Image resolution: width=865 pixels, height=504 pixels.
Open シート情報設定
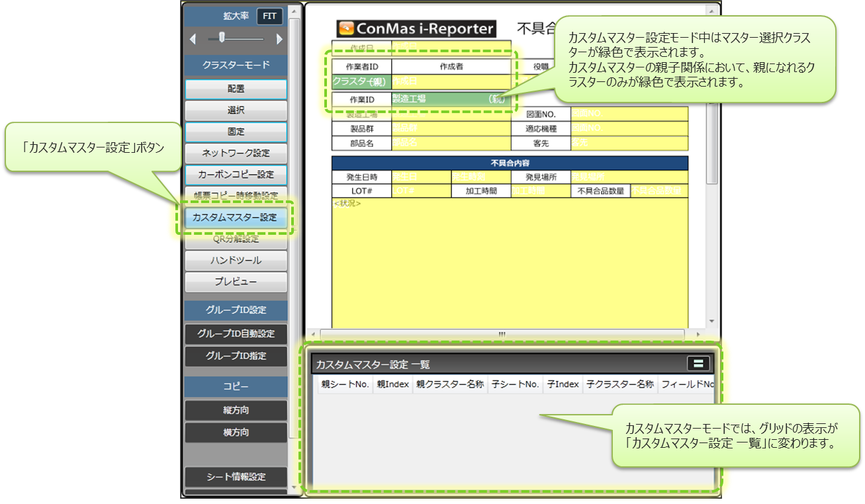click(x=236, y=477)
